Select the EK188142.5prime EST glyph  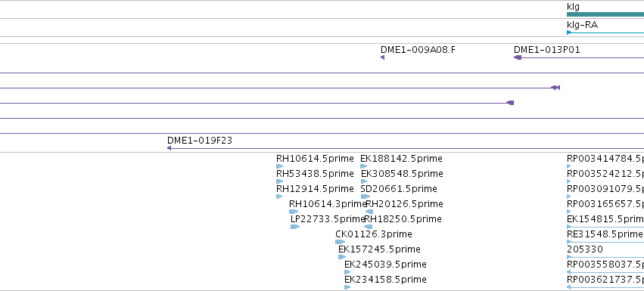tap(363, 166)
